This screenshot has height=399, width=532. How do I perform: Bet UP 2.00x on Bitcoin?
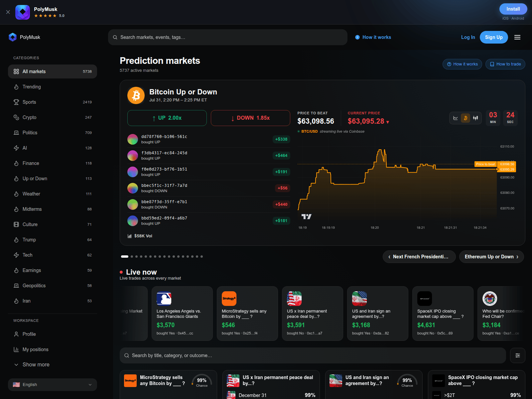(x=167, y=118)
